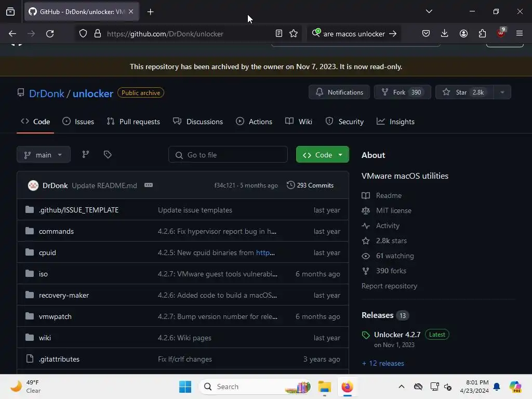The image size is (532, 399).
Task: Open the Security tab
Action: coord(344,122)
